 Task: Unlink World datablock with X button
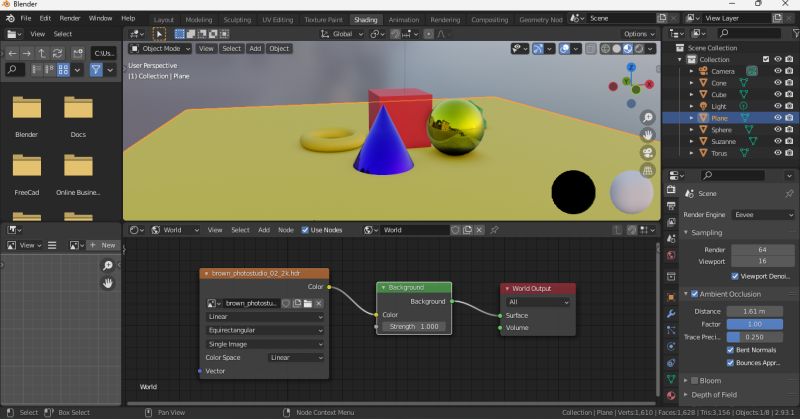click(x=479, y=230)
